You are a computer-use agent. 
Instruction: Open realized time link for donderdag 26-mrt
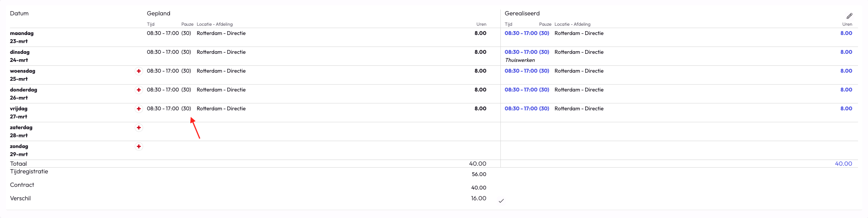coord(526,90)
